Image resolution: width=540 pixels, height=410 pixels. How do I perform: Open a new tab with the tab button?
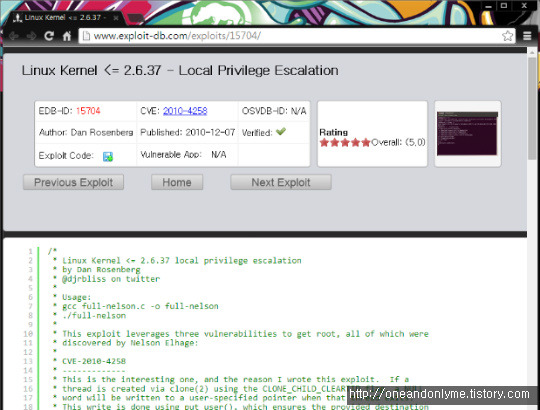[136, 18]
